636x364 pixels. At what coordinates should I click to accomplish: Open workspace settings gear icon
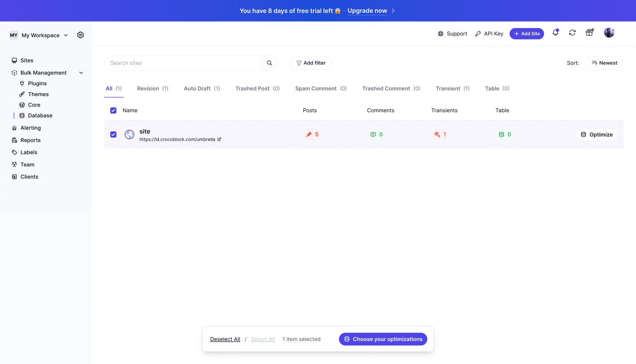(x=80, y=35)
